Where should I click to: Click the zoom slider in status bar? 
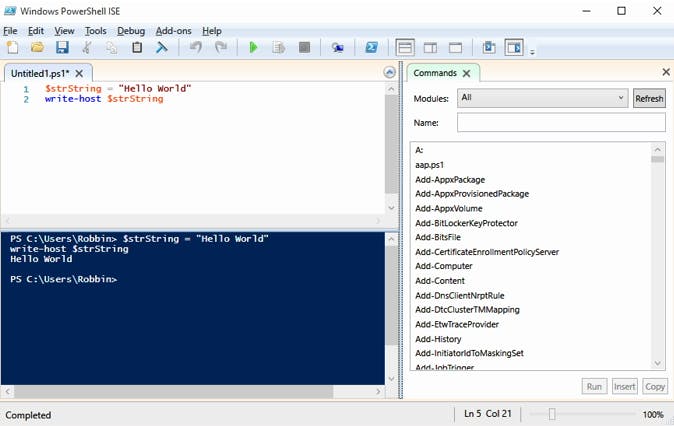pyautogui.click(x=551, y=414)
